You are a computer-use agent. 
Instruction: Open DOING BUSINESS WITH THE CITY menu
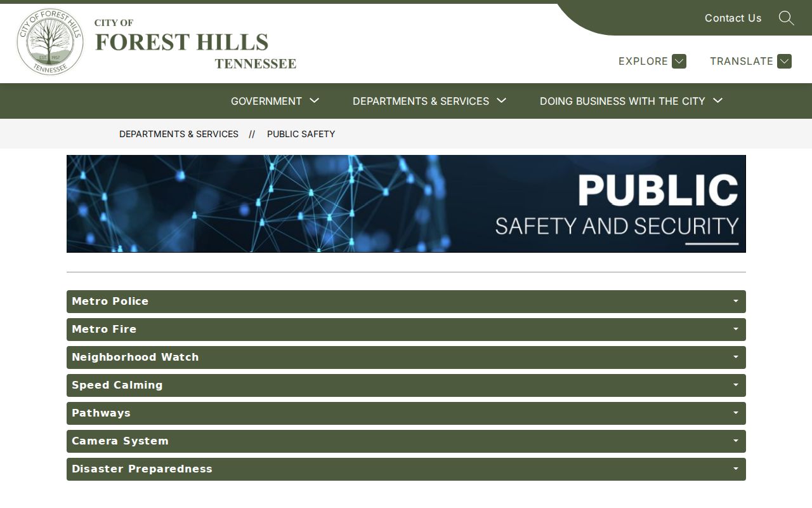tap(631, 101)
